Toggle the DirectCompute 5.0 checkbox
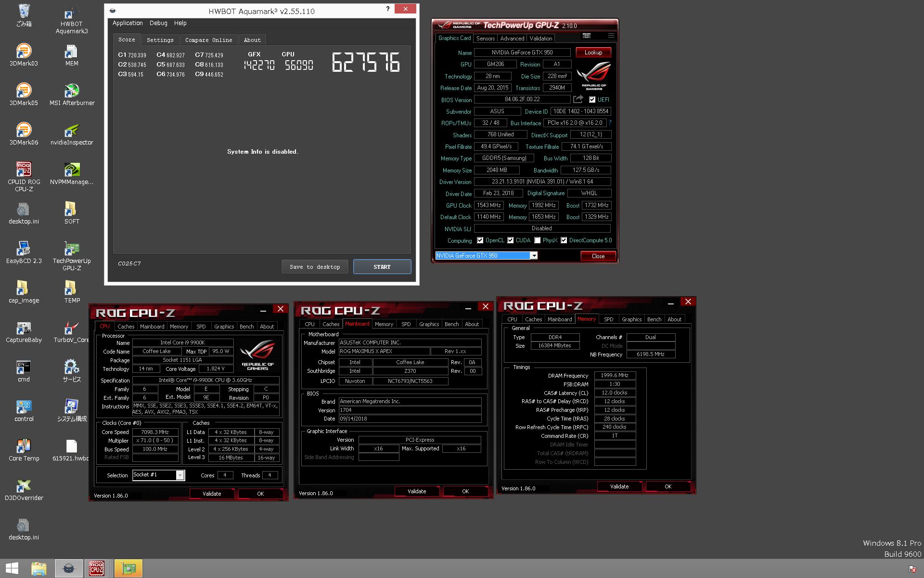This screenshot has height=578, width=924. (x=564, y=240)
